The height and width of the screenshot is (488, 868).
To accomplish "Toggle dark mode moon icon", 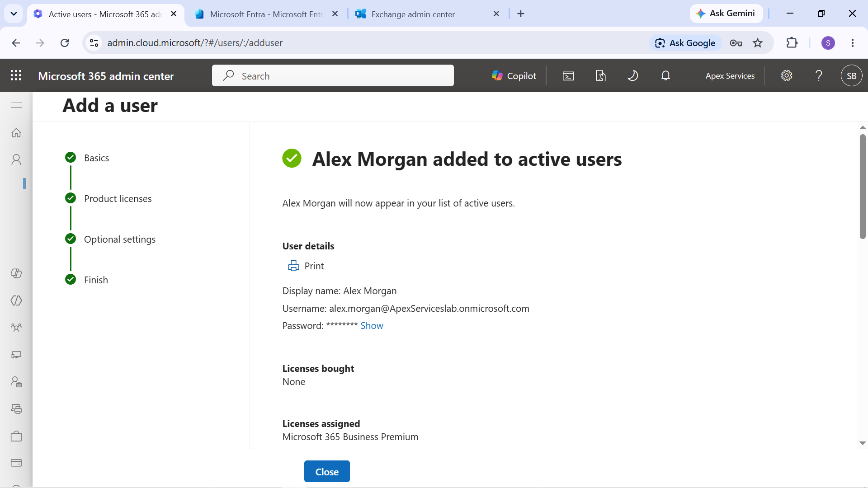I will point(633,76).
